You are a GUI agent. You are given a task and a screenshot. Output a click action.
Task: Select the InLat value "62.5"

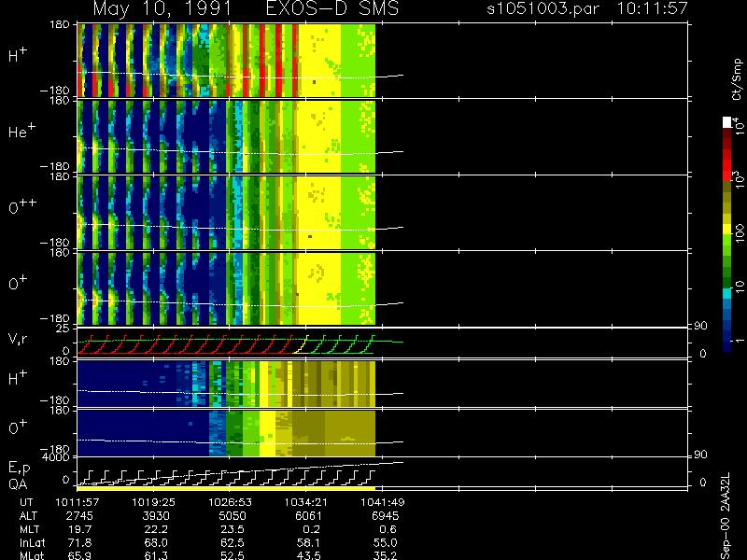[x=233, y=542]
